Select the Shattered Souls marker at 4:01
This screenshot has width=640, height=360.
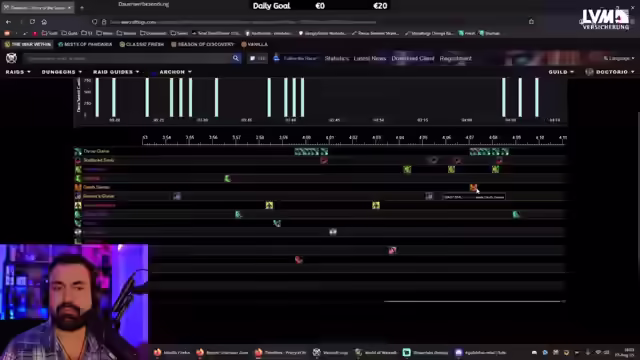coord(324,160)
